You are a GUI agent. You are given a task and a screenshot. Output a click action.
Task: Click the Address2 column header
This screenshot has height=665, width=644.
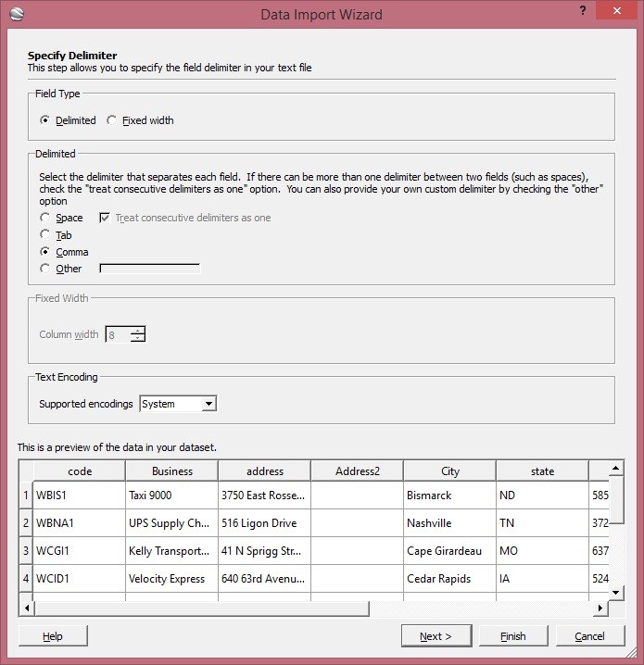click(x=358, y=471)
